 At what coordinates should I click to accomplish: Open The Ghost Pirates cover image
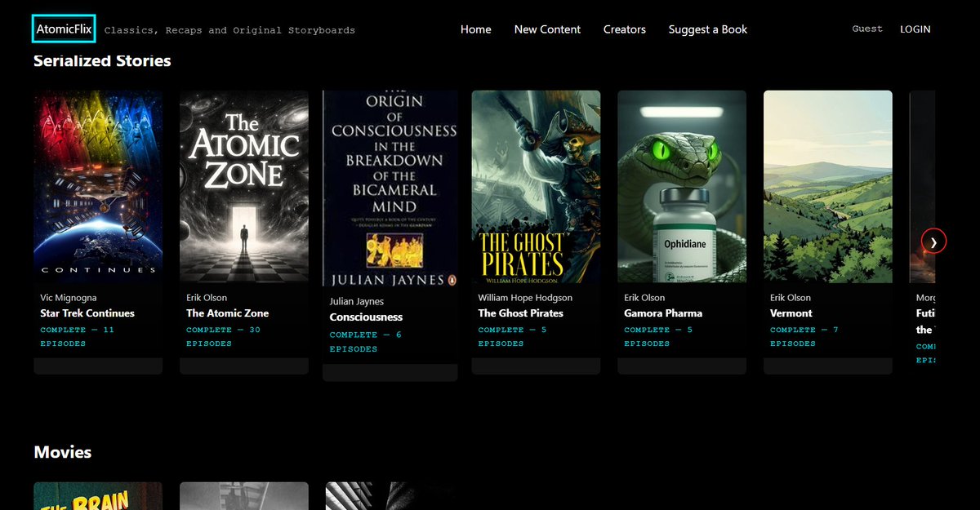click(536, 187)
